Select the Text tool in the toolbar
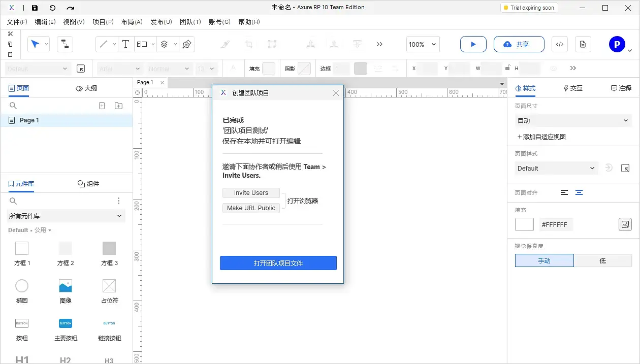Image resolution: width=640 pixels, height=364 pixels. point(126,44)
